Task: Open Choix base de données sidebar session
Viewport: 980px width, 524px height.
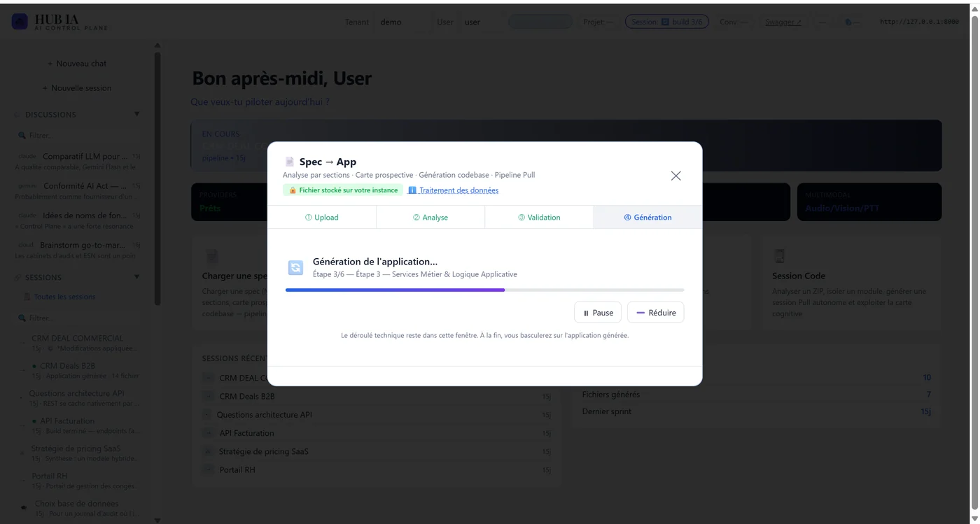Action: 78,508
